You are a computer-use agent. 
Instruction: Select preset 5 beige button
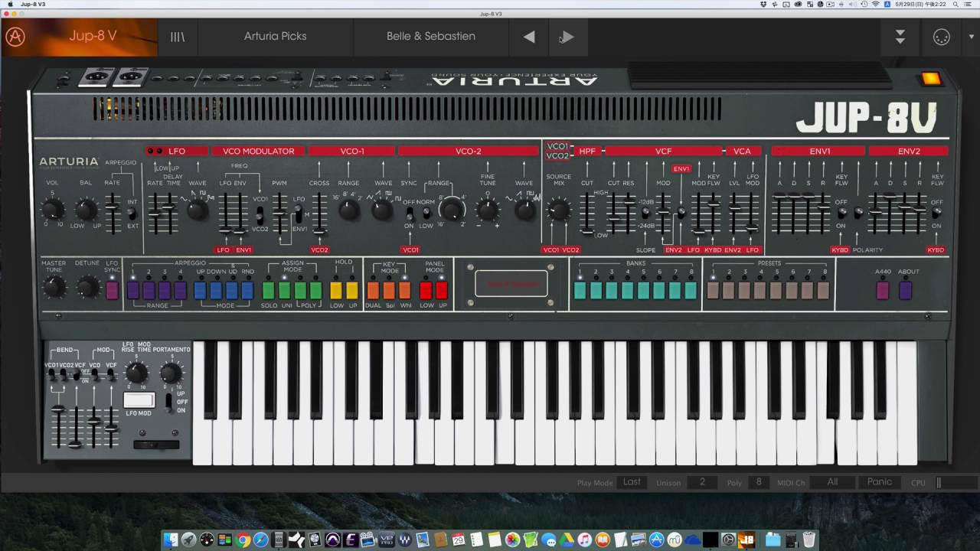[x=776, y=290]
